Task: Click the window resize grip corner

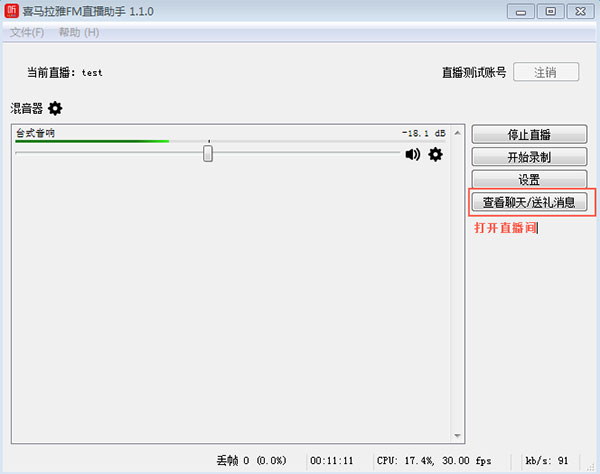Action: coord(592,466)
